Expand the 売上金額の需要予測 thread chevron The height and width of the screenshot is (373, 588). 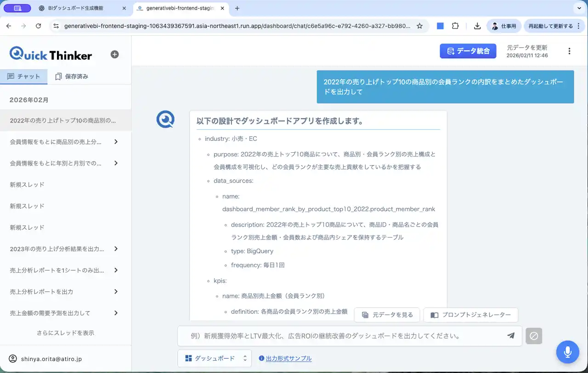tap(116, 313)
